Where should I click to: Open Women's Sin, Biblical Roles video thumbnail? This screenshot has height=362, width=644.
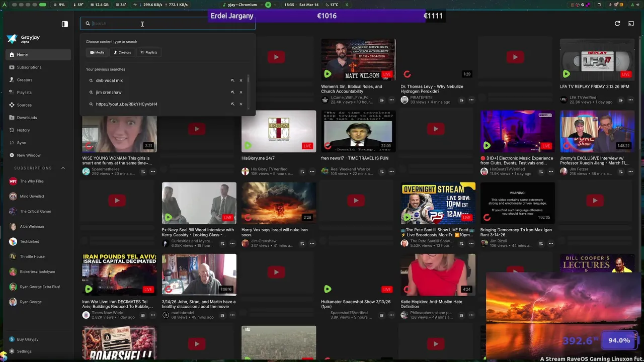[x=358, y=59]
